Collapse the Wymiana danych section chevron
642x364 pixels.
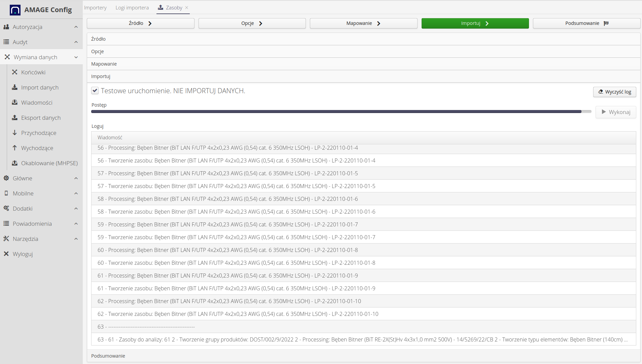(x=76, y=57)
